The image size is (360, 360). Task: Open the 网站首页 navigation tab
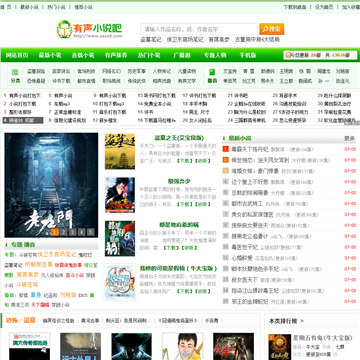click(x=17, y=55)
